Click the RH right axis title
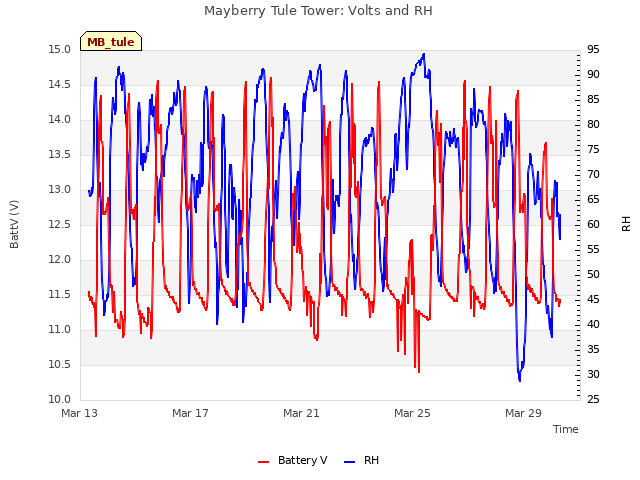The height and width of the screenshot is (480, 640). [x=626, y=224]
